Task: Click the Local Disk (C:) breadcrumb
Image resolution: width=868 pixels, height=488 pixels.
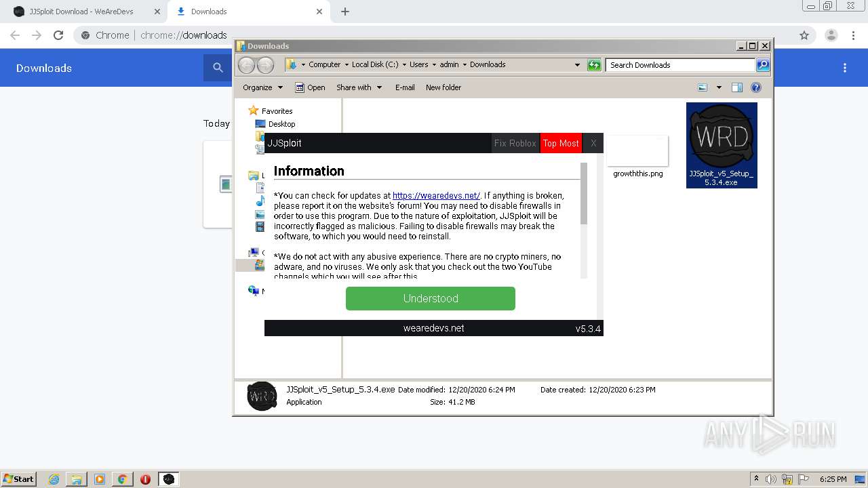Action: (375, 64)
